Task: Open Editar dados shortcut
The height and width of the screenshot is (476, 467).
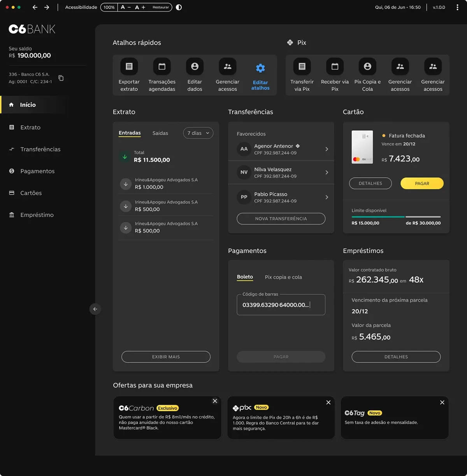Action: (195, 75)
